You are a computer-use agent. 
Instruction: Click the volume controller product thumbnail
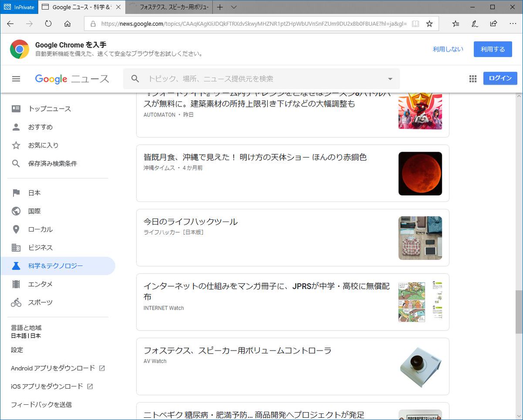420,367
